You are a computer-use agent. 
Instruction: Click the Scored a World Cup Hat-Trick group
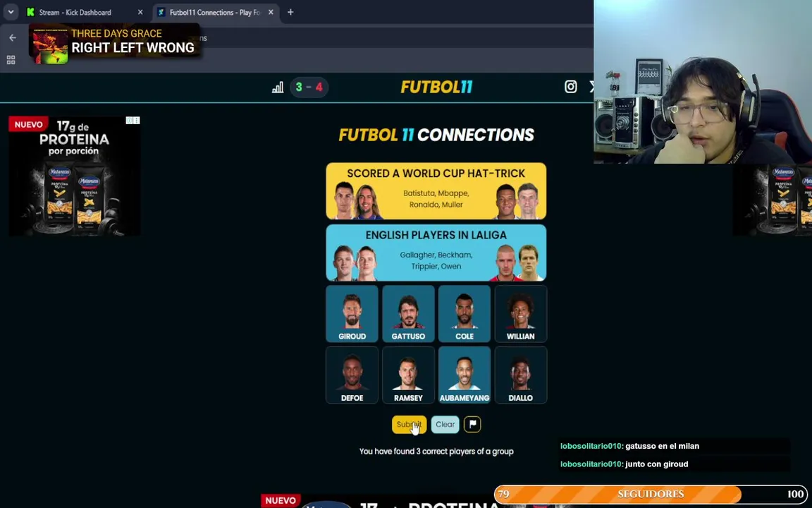click(x=436, y=190)
